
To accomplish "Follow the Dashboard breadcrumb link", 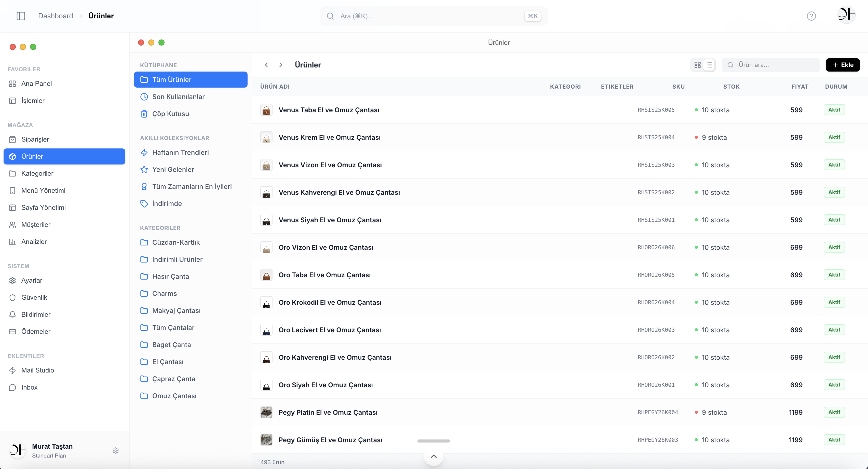I will [x=55, y=16].
